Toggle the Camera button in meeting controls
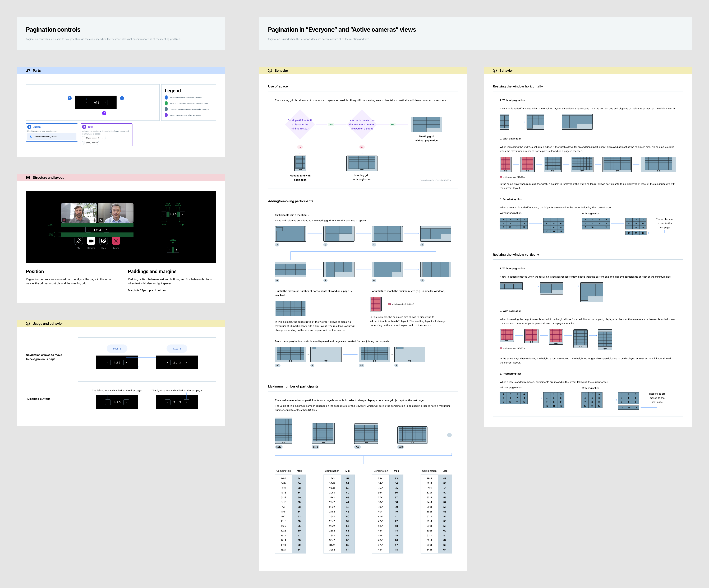709x588 pixels. (91, 241)
